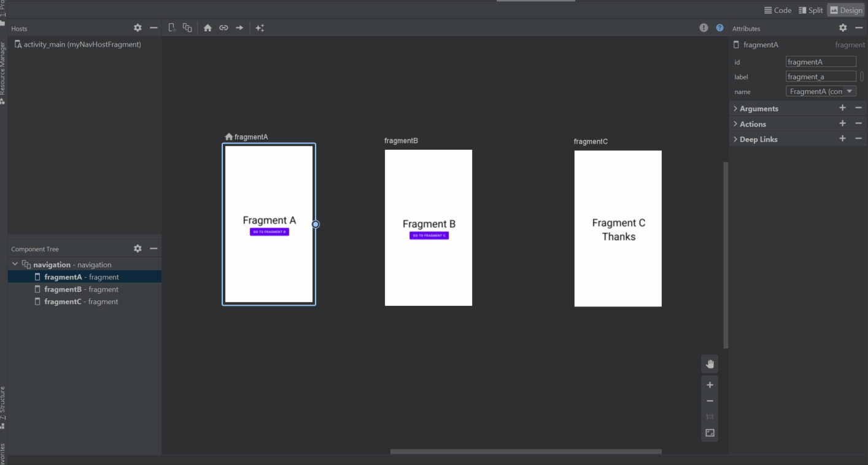Click the Nest in Graph toolbar icon
Screen dimensions: 868x465
[187, 28]
